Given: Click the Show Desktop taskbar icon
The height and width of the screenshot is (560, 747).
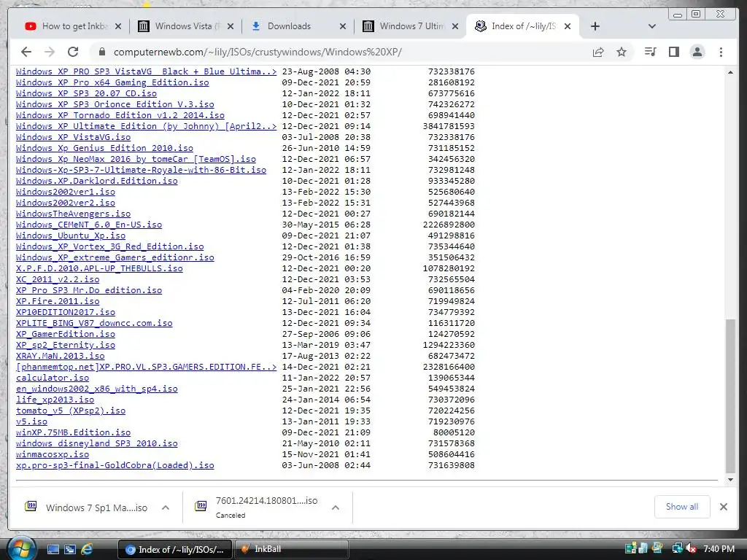Looking at the screenshot, I should pyautogui.click(x=53, y=550).
